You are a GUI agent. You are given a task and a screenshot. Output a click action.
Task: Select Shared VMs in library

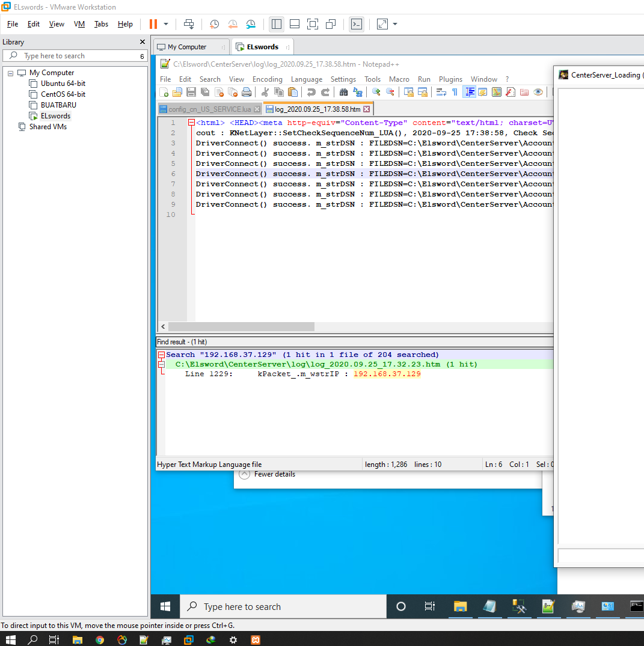pos(48,126)
